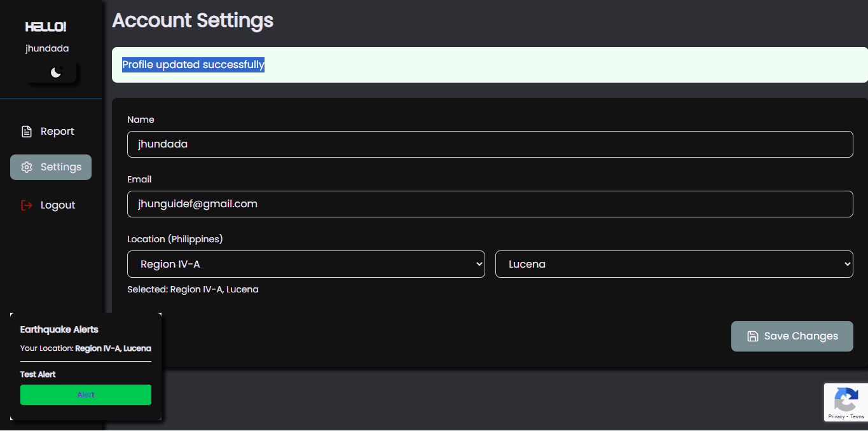Click the green Alert test button
The image size is (868, 431).
(86, 395)
